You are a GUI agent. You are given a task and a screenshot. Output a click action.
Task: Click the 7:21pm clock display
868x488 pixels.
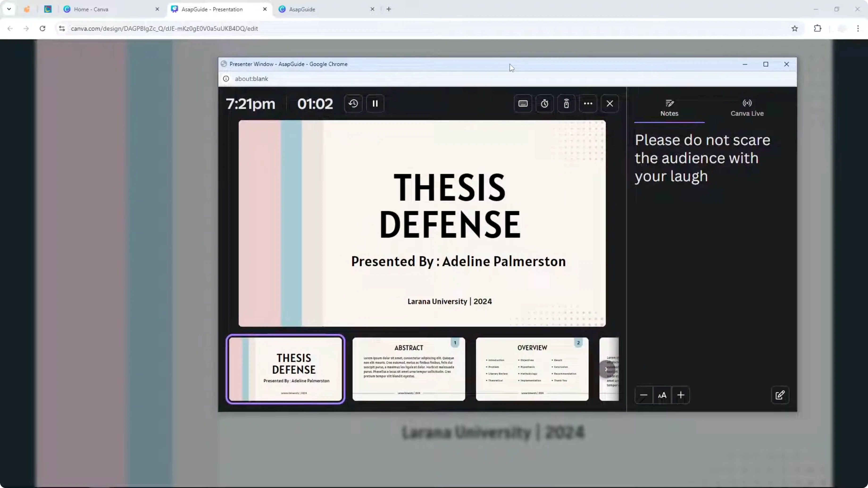(250, 104)
